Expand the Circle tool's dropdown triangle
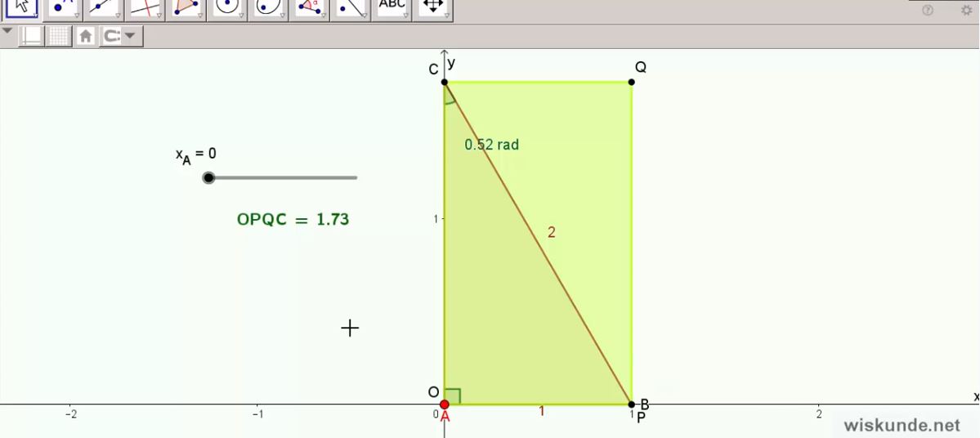 [240, 15]
